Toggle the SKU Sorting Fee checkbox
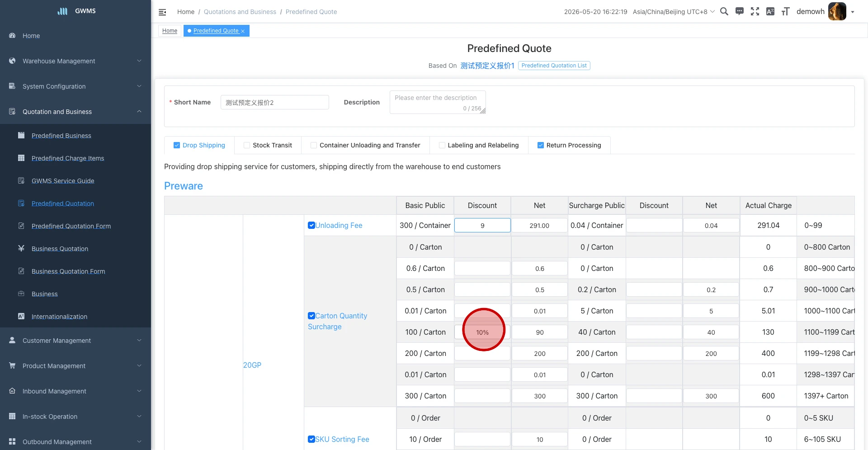Image resolution: width=868 pixels, height=450 pixels. tap(311, 439)
